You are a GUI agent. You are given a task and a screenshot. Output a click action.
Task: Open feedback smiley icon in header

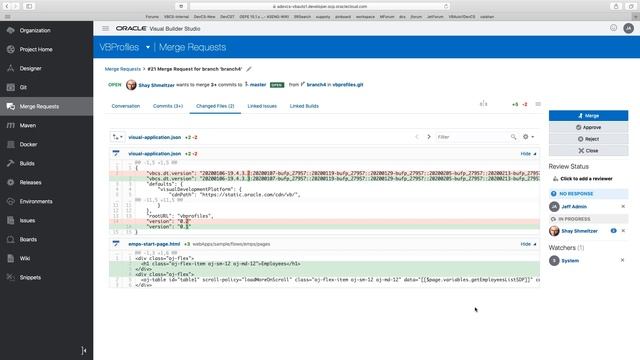click(613, 28)
